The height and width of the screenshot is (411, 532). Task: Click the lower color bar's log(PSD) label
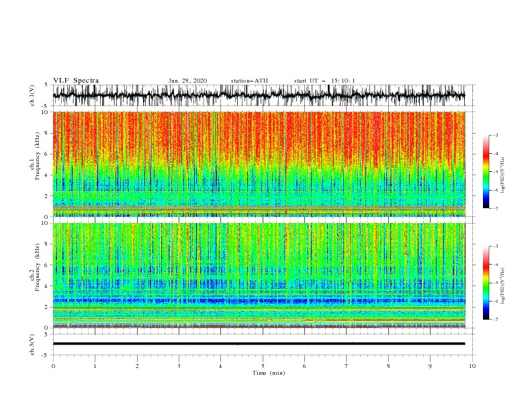[503, 286]
